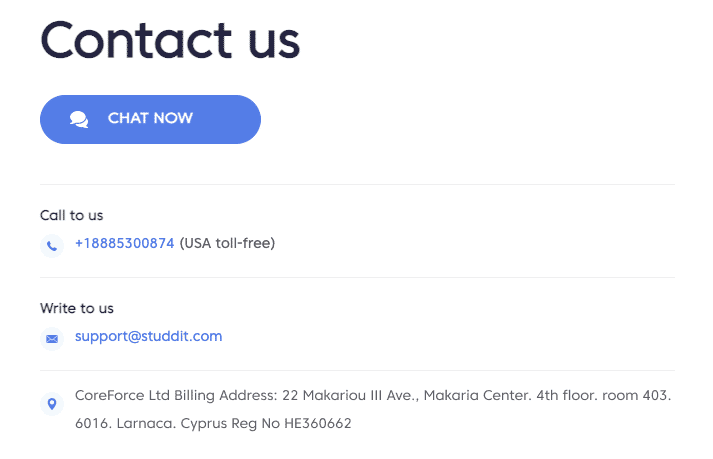
Task: Click the word NOW on the chat button
Action: click(x=173, y=118)
